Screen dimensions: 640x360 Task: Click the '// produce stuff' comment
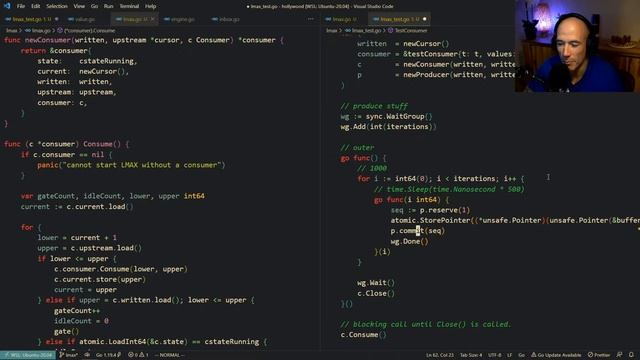point(374,106)
